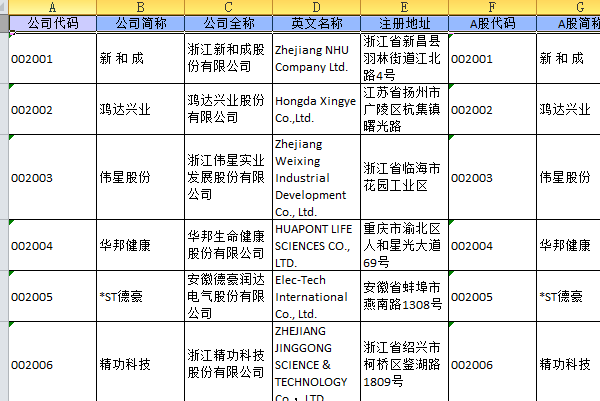Select column F header
Image resolution: width=600 pixels, height=401 pixels.
(492, 7)
